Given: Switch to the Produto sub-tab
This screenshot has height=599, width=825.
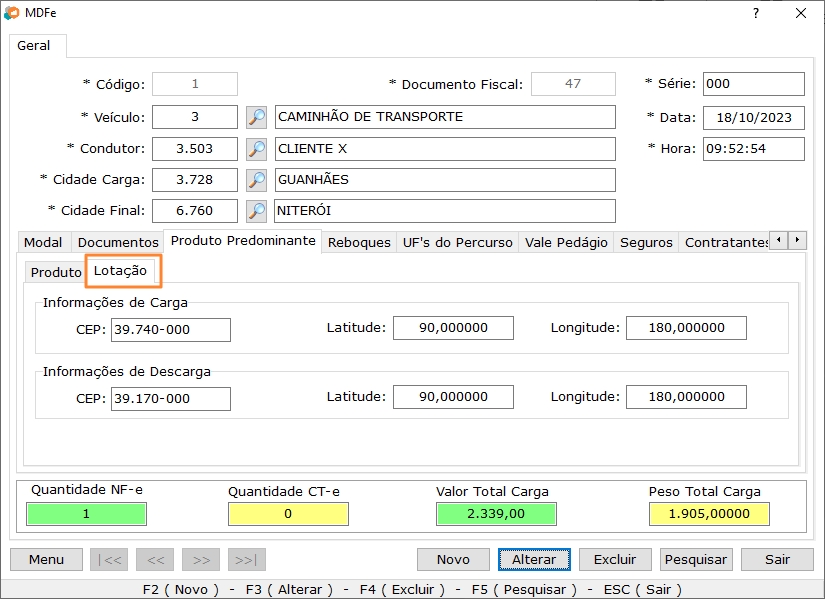Looking at the screenshot, I should 56,273.
